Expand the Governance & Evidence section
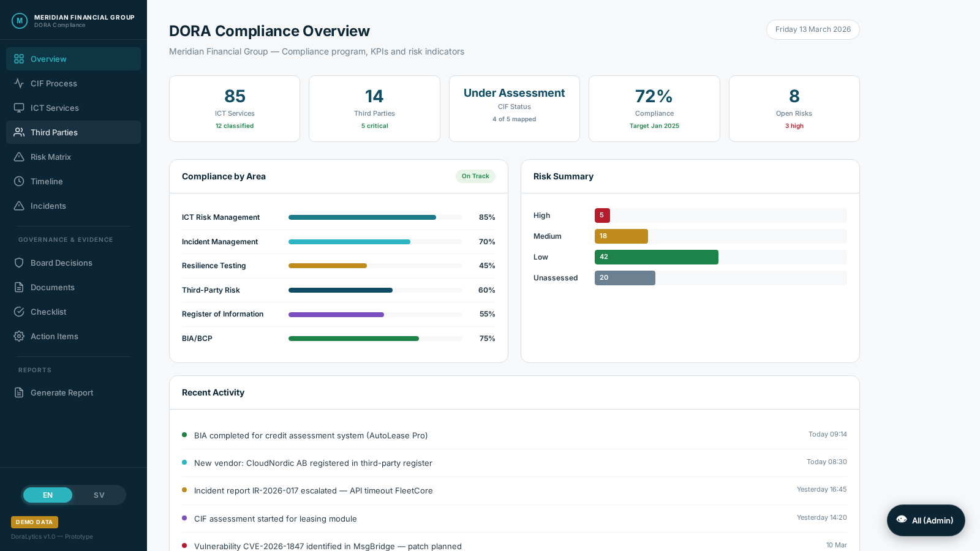 click(x=66, y=239)
